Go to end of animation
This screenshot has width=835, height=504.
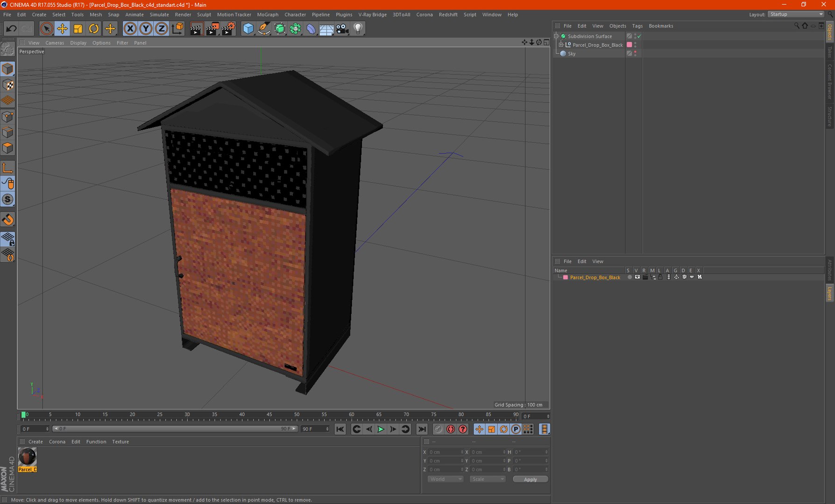point(422,429)
